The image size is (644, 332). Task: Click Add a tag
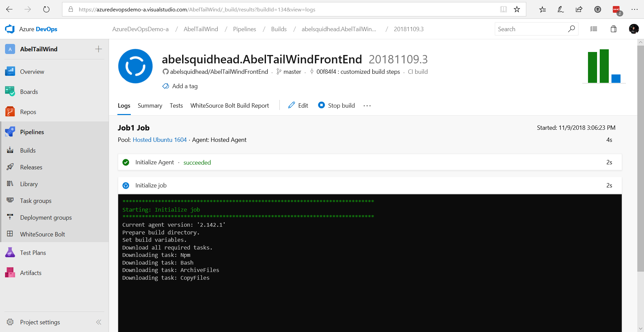(x=180, y=86)
